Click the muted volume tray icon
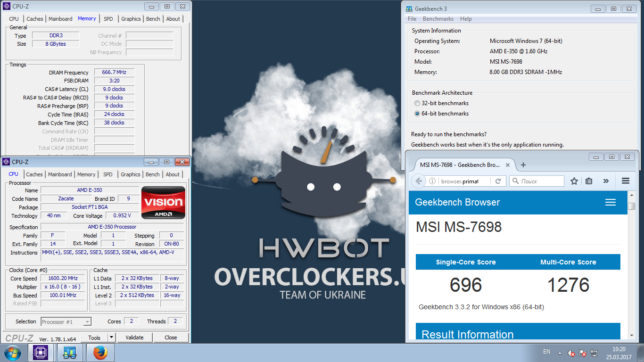This screenshot has height=362, width=644. pos(571,353)
